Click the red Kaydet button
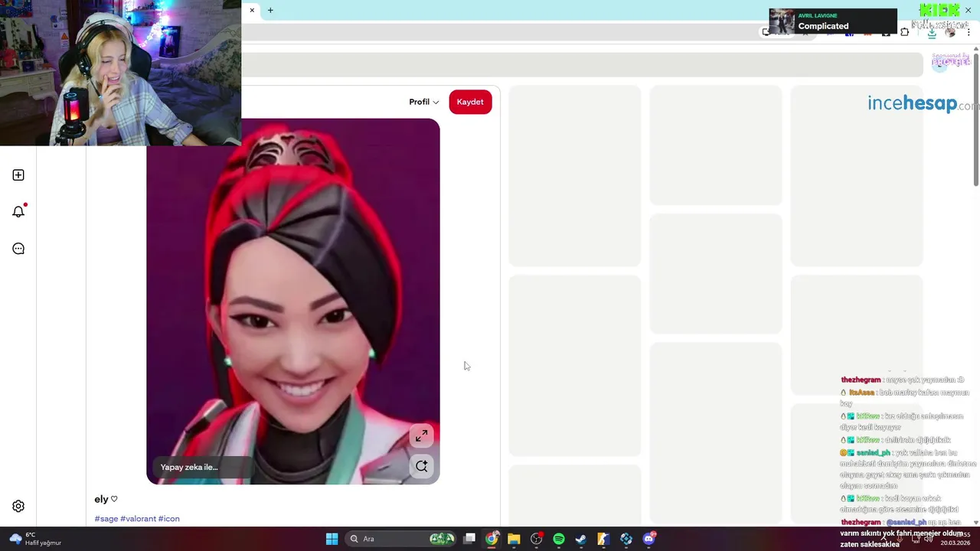980x551 pixels. click(470, 102)
